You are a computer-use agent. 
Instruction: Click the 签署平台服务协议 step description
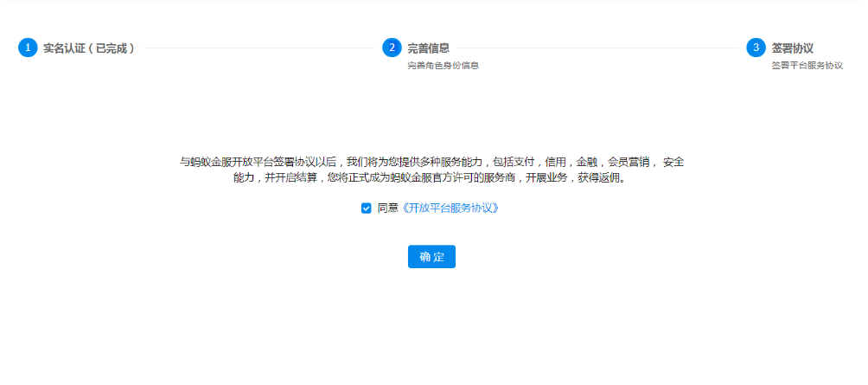pyautogui.click(x=807, y=66)
